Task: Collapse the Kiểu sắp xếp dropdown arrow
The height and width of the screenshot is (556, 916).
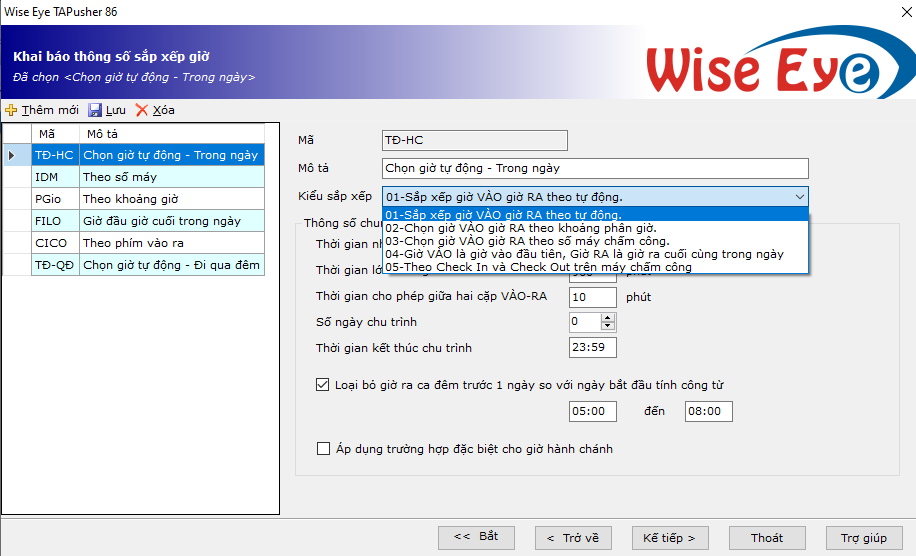Action: 798,197
